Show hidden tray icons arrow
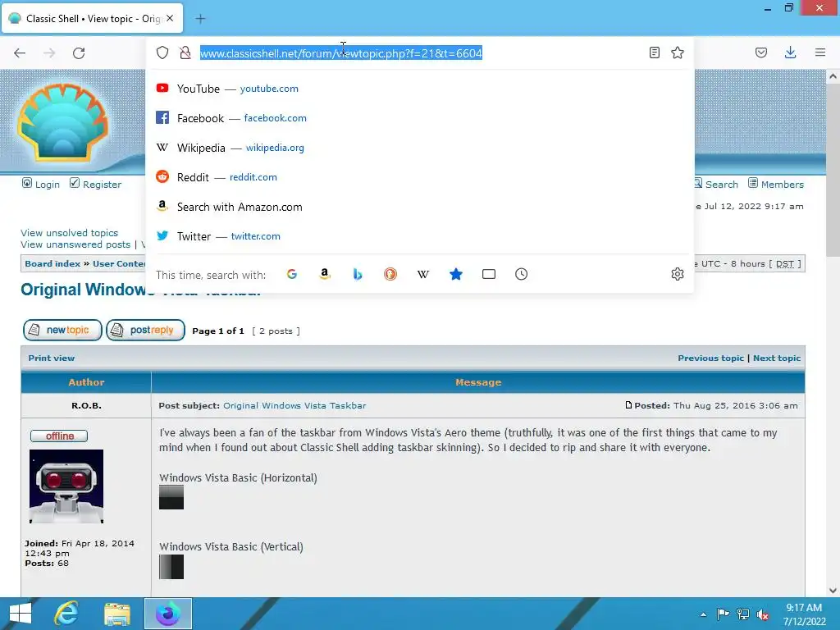Image resolution: width=840 pixels, height=630 pixels. pos(703,614)
